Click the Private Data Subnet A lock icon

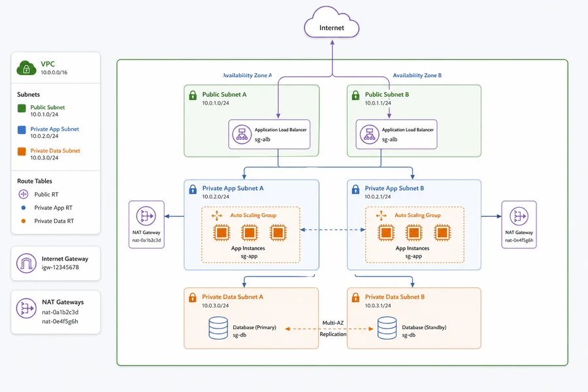click(193, 297)
